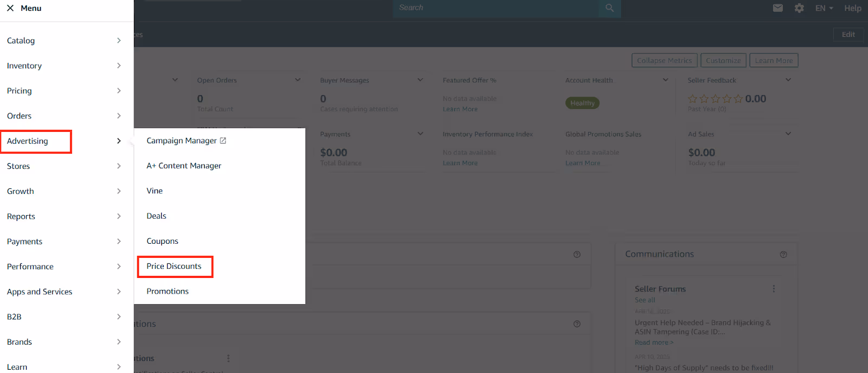The height and width of the screenshot is (373, 868).
Task: Open the settings gear icon
Action: coord(799,8)
